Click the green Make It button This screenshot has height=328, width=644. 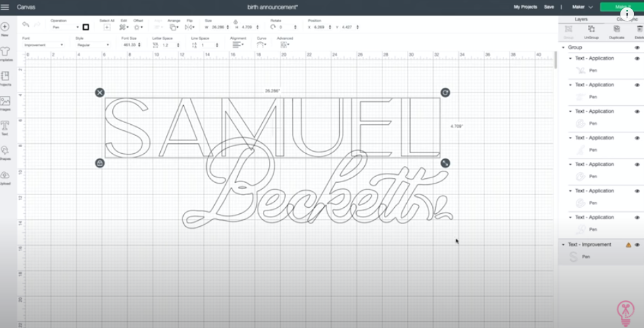pos(622,7)
